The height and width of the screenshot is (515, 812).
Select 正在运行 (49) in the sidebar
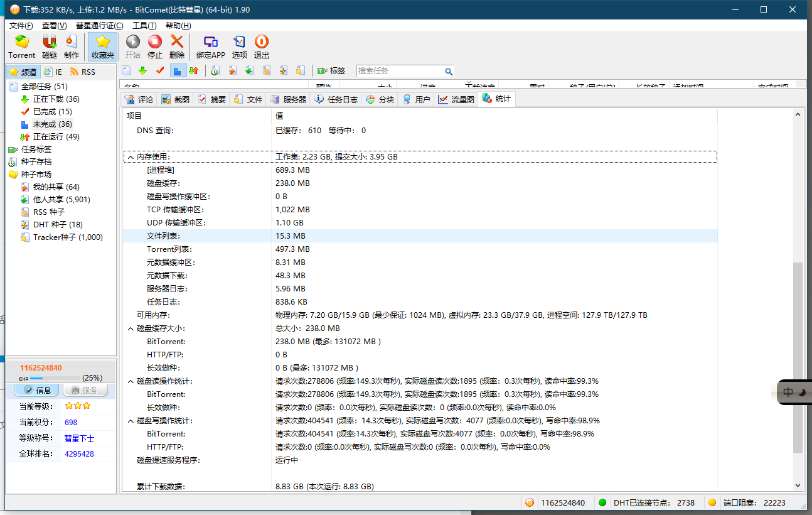(x=56, y=137)
